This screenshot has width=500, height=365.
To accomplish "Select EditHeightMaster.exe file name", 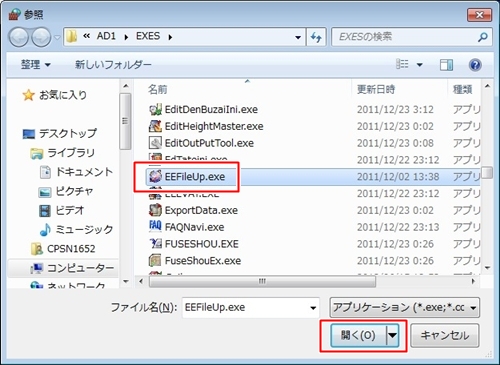I will [x=214, y=126].
